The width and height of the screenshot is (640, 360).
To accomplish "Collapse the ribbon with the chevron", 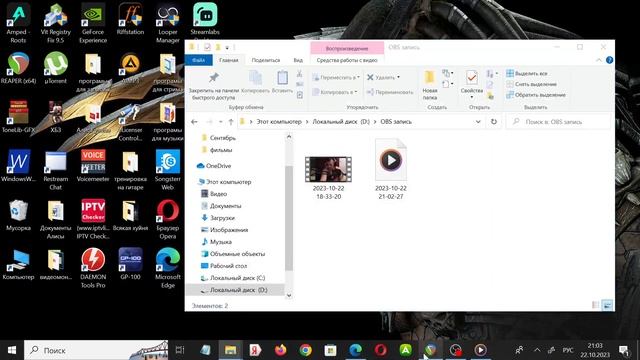I will coord(598,60).
